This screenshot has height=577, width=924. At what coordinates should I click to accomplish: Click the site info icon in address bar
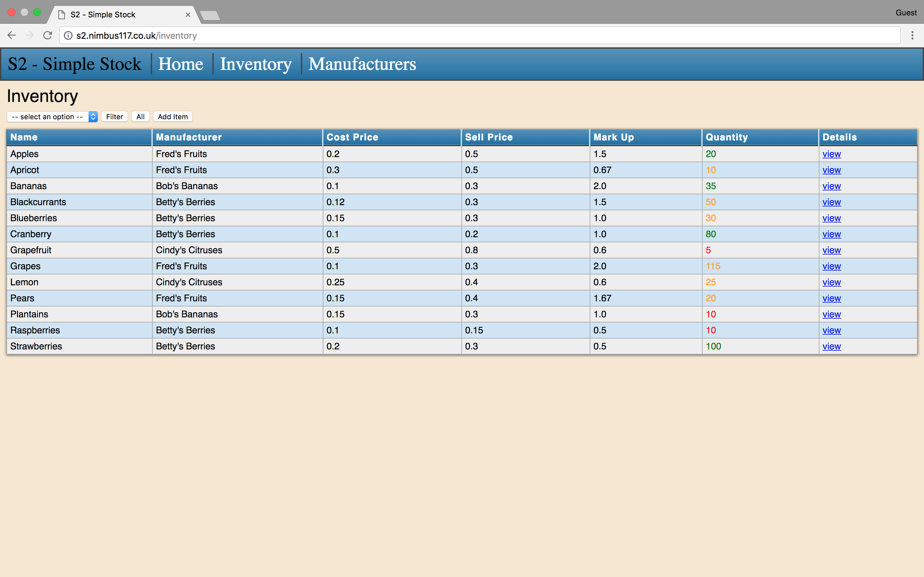68,36
